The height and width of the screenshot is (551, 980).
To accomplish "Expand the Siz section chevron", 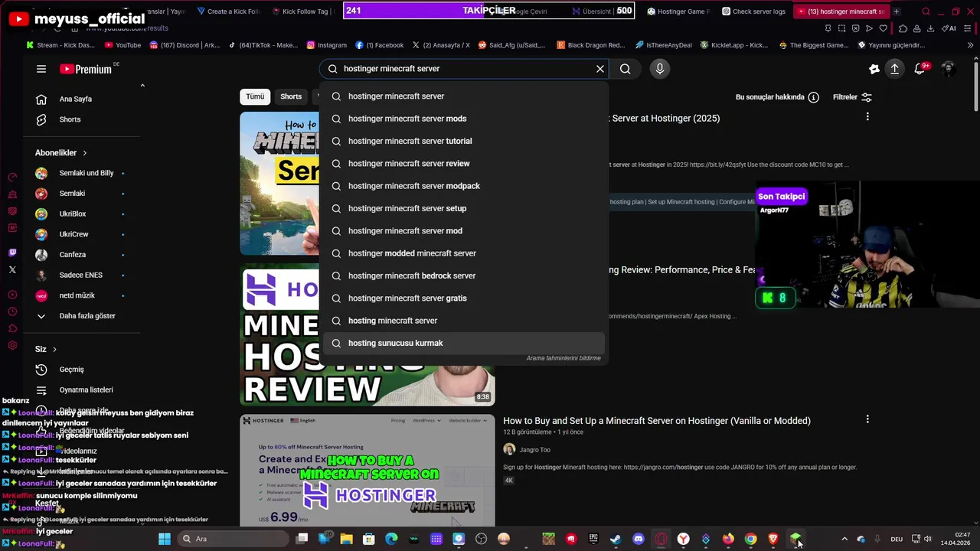I will click(x=54, y=350).
